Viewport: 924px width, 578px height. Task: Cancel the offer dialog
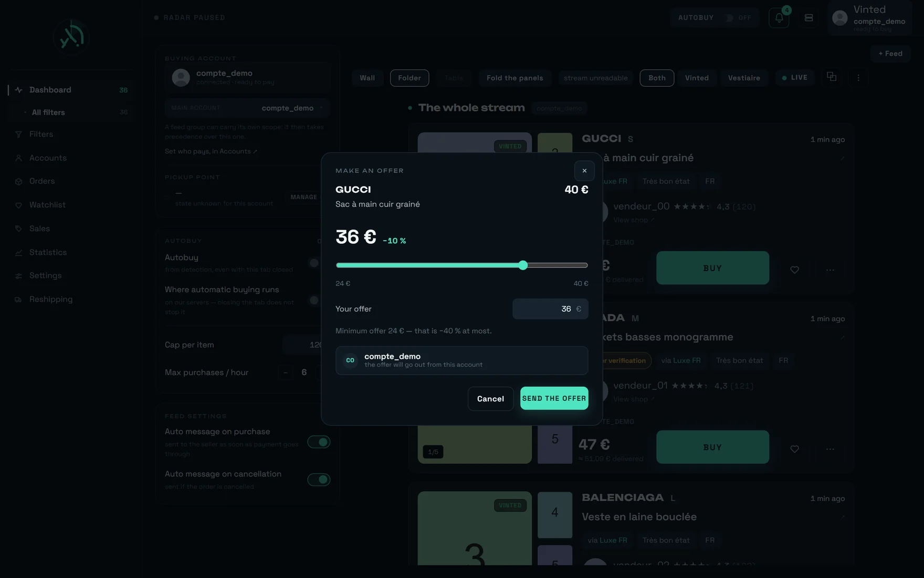[x=490, y=399]
